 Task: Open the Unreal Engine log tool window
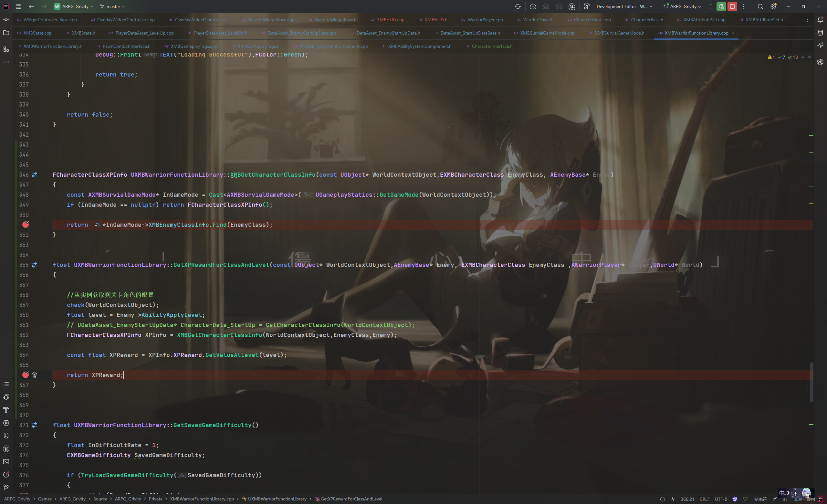tap(6, 449)
